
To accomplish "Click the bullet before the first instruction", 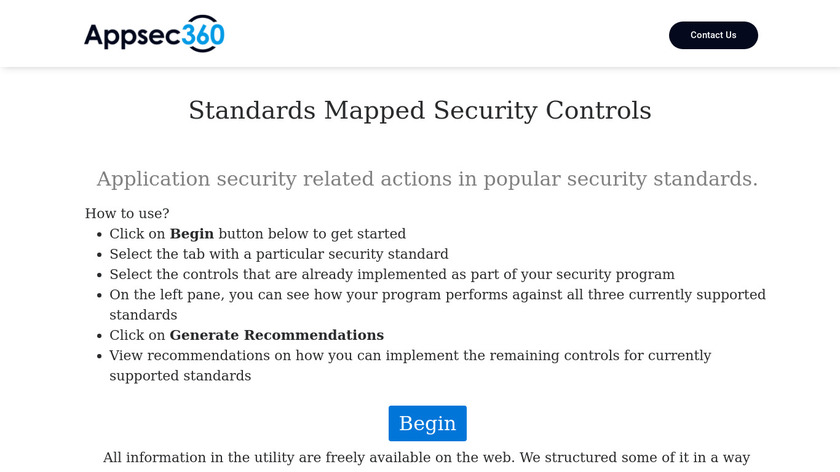I will (x=99, y=235).
